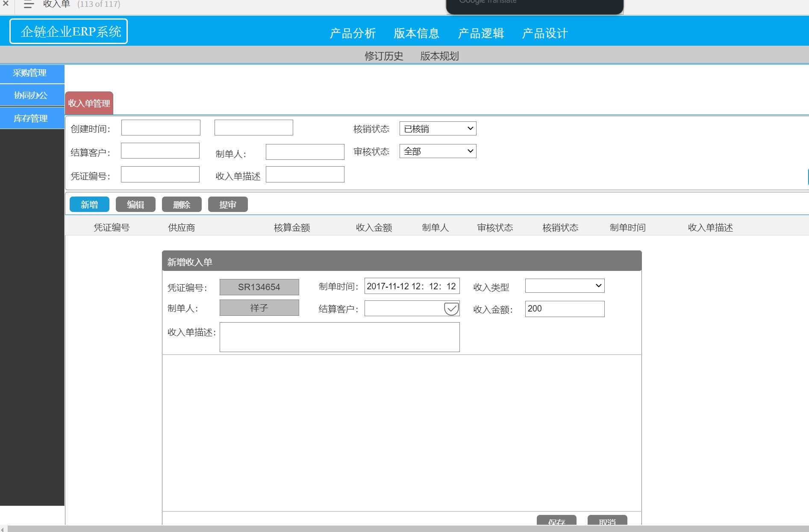Click the 凭证编号 column header
The height and width of the screenshot is (532, 809).
pyautogui.click(x=112, y=227)
